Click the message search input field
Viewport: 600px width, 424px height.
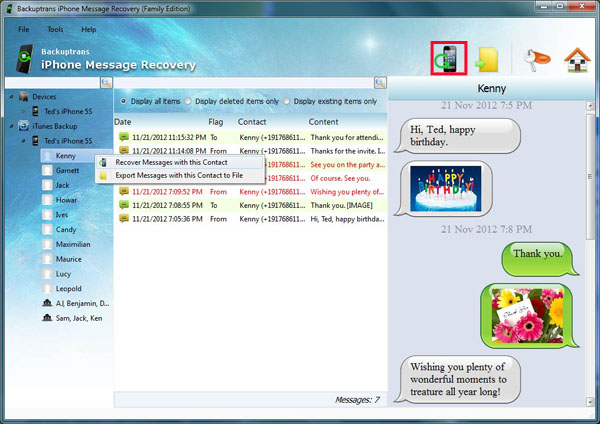244,82
